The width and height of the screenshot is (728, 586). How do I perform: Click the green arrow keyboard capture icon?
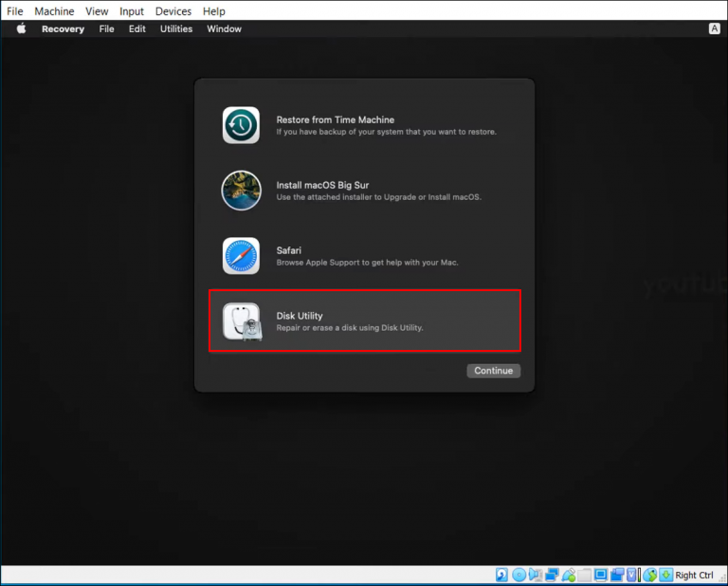tap(666, 575)
